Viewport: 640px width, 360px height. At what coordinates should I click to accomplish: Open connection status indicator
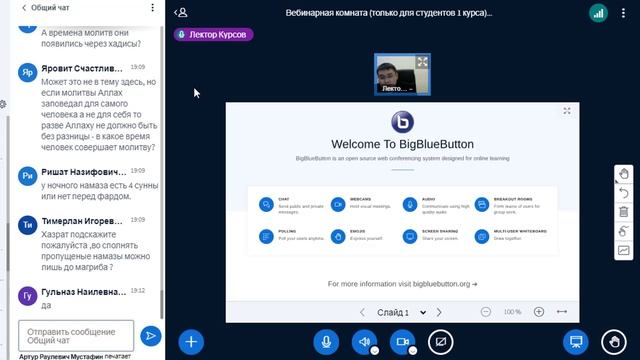598,13
